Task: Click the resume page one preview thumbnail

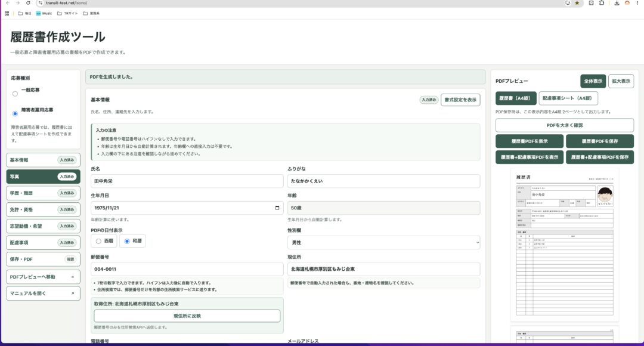Action: [564, 245]
